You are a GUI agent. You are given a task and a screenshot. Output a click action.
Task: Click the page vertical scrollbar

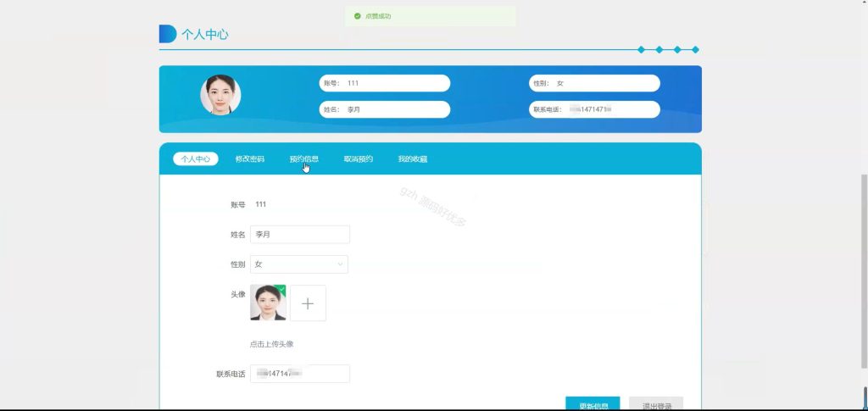tap(864, 271)
